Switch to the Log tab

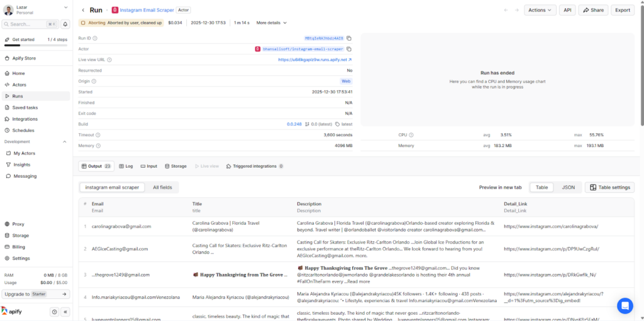[126, 166]
